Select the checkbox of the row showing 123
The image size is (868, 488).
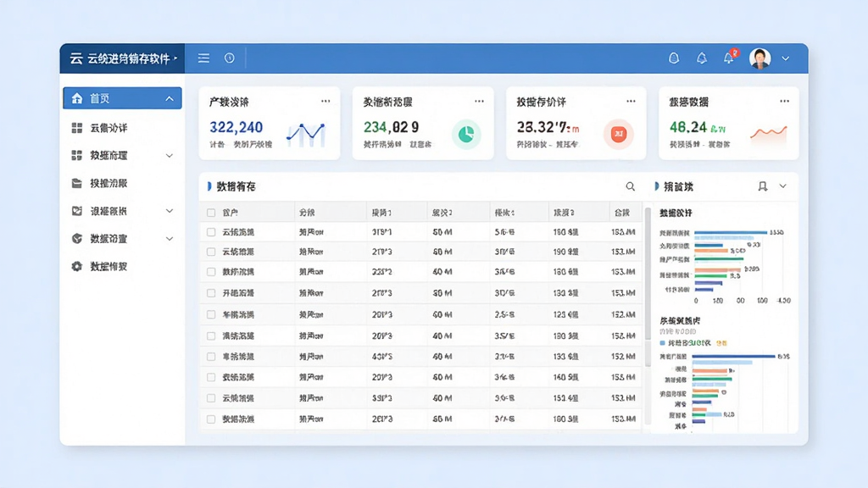click(x=211, y=314)
